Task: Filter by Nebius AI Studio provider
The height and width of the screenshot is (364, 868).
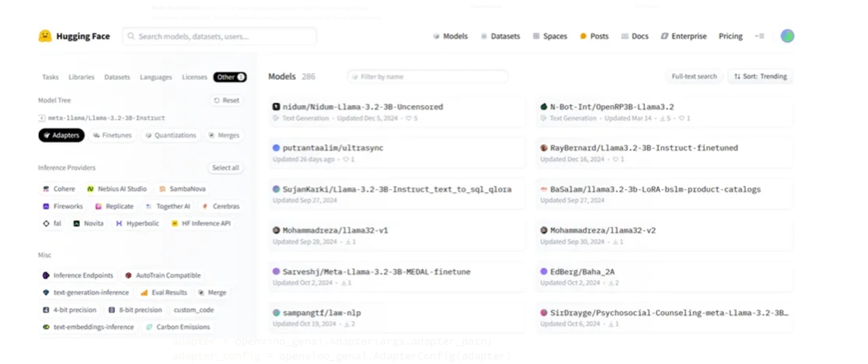Action: point(117,189)
